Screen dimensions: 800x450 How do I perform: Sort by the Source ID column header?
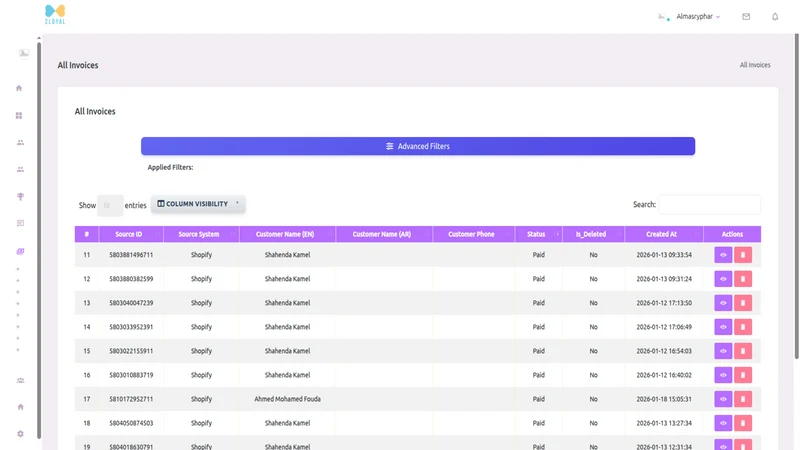pyautogui.click(x=131, y=234)
